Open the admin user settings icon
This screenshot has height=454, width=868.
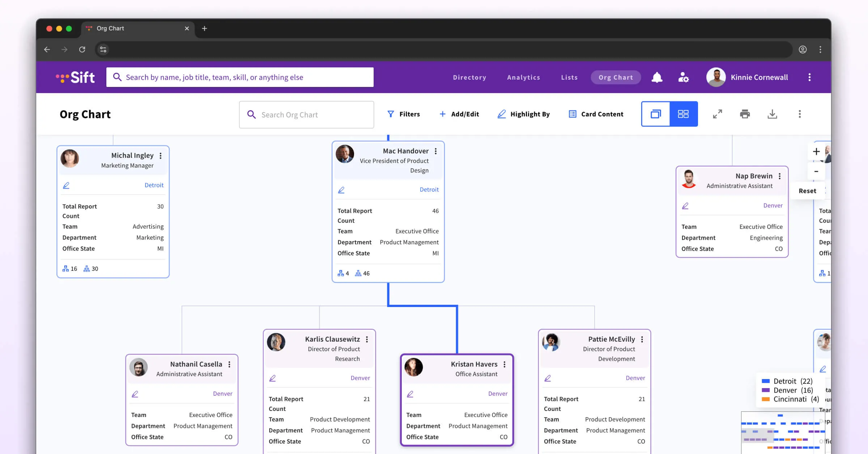click(683, 77)
